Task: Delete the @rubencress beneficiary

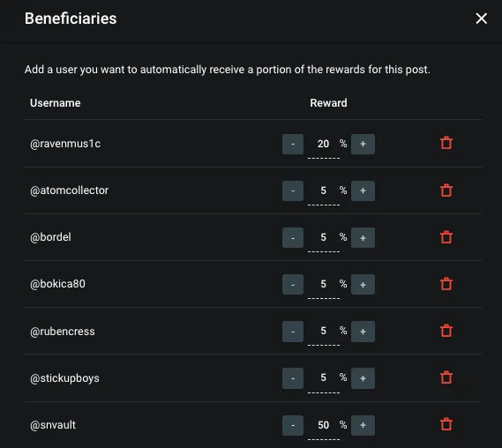Action: click(446, 331)
